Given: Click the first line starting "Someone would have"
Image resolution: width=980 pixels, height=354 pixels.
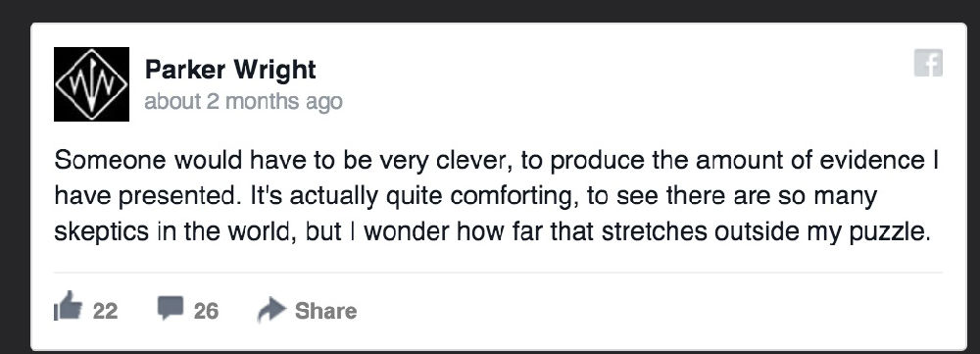Looking at the screenshot, I should (497, 161).
